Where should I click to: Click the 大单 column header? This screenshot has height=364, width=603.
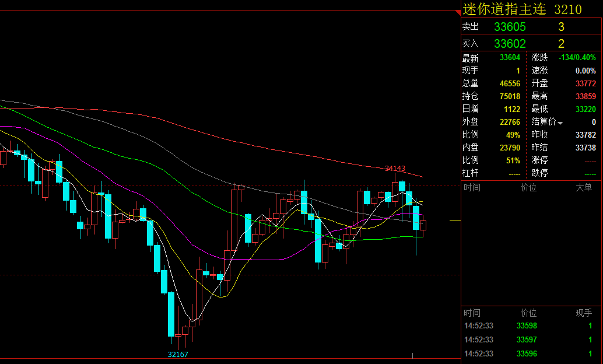point(584,187)
